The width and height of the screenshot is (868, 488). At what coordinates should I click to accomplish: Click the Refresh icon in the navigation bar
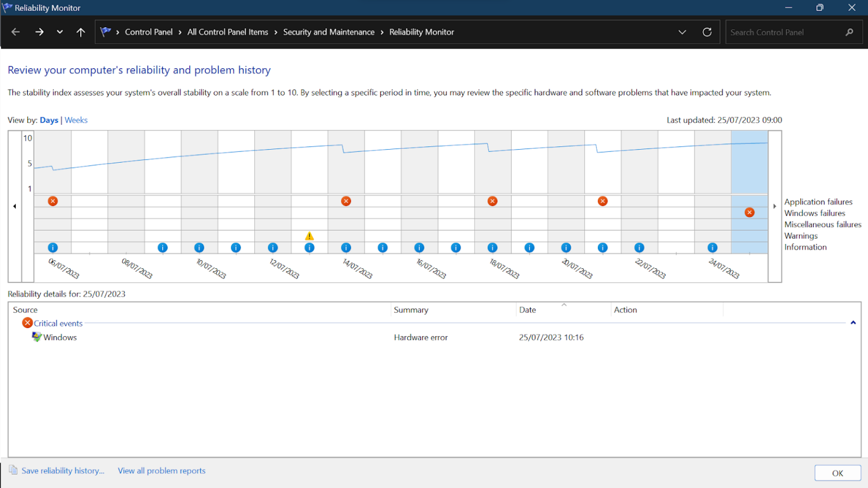pos(707,32)
